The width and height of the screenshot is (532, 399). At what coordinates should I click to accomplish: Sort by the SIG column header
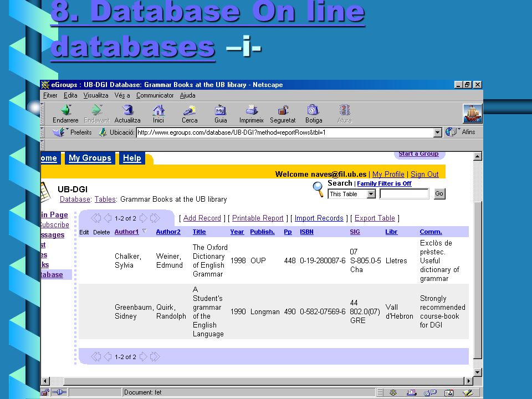click(x=355, y=232)
